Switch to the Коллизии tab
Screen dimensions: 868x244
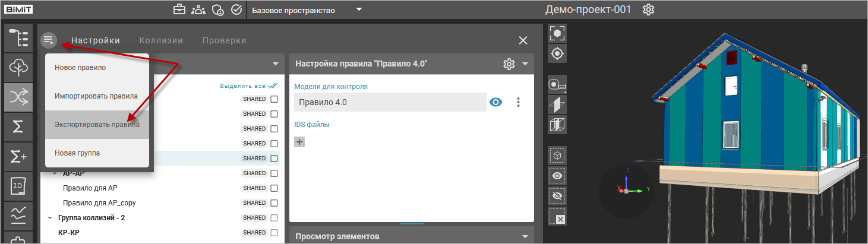coord(161,40)
